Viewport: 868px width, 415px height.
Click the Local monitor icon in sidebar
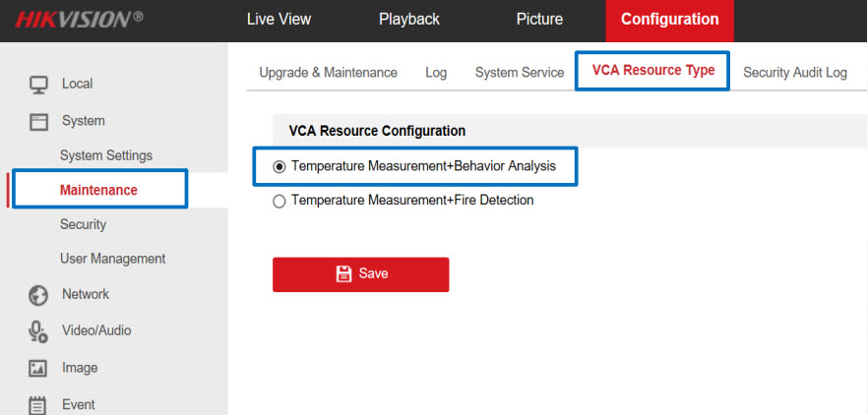[38, 85]
